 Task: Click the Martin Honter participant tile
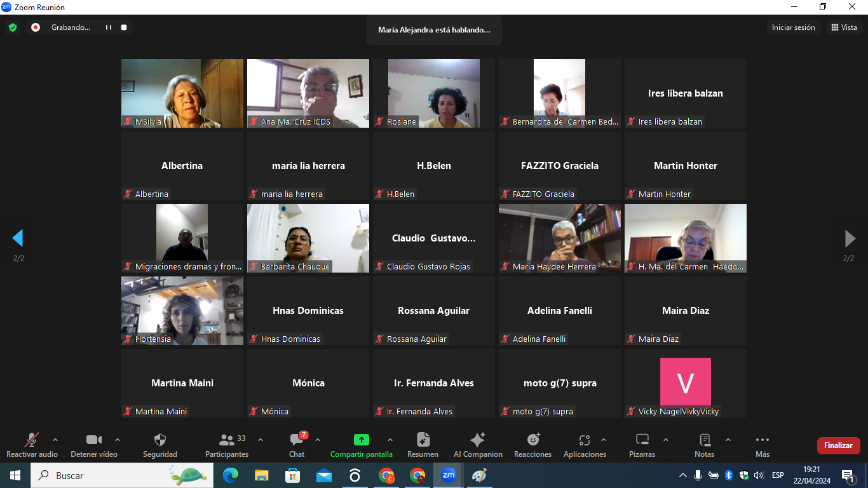click(686, 166)
